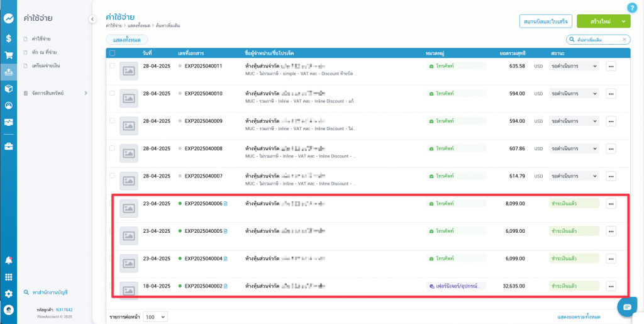Click the notification bell icon

[x=9, y=260]
